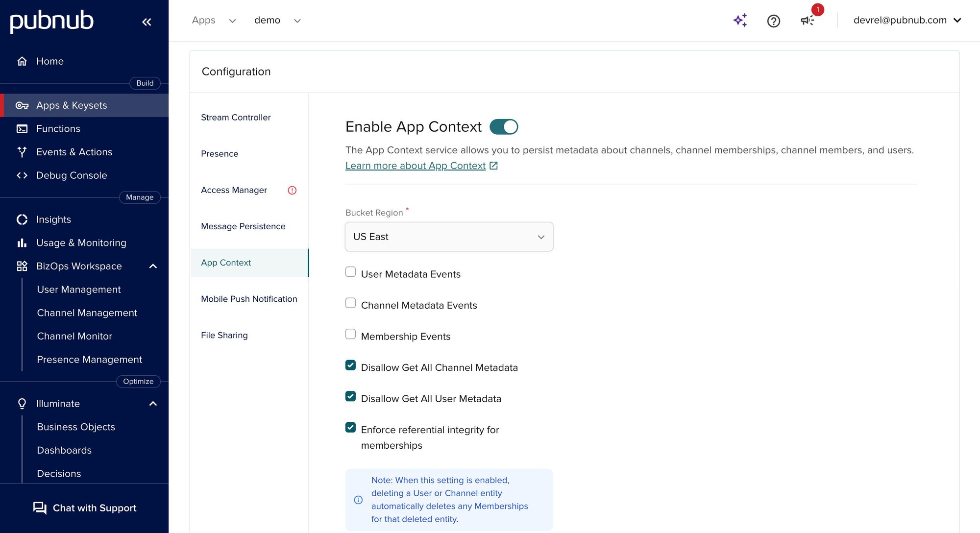Open the help question mark icon

(773, 21)
